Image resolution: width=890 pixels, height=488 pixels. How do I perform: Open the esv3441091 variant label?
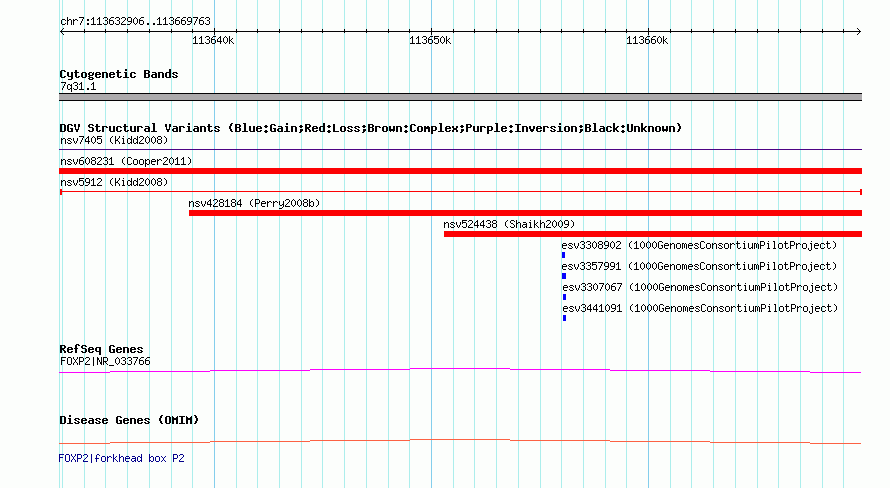pos(700,308)
